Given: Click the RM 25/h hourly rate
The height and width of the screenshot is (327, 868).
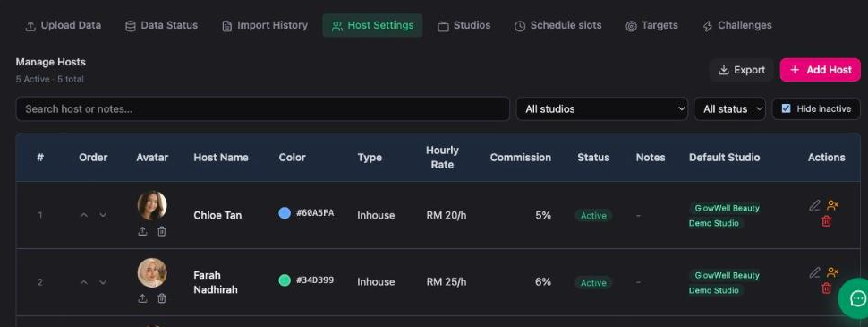Looking at the screenshot, I should point(447,282).
